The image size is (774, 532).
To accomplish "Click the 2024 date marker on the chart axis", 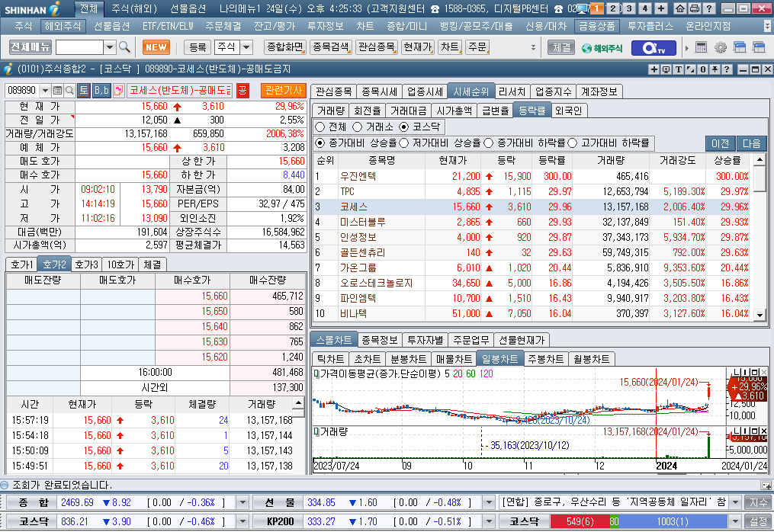I will tap(666, 466).
